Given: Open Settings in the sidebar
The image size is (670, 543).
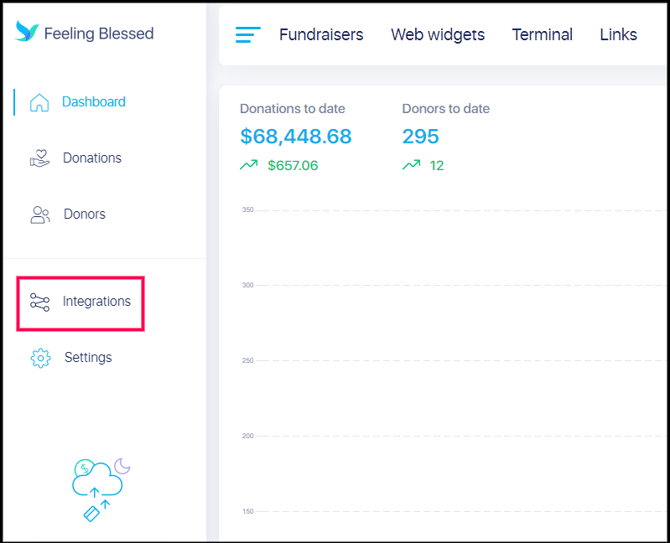Looking at the screenshot, I should 88,357.
